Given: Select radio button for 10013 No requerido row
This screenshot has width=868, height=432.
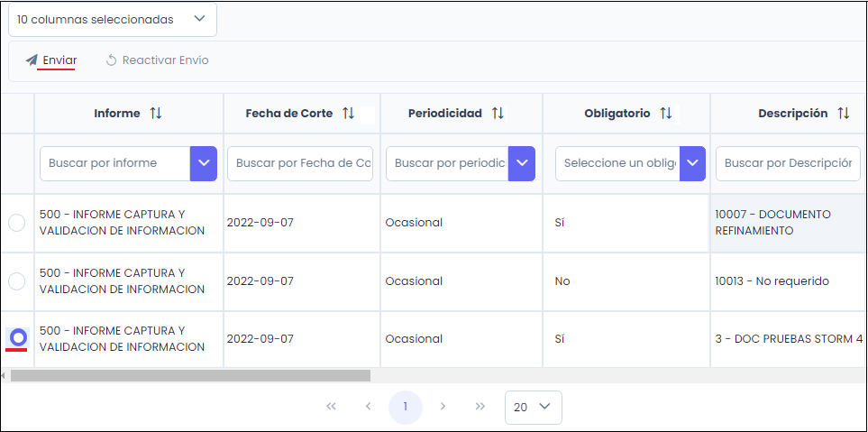Looking at the screenshot, I should (x=17, y=281).
